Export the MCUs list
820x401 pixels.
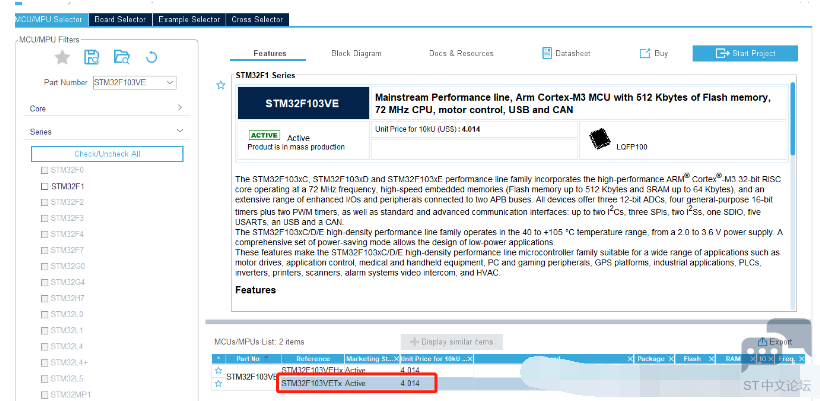click(x=775, y=342)
